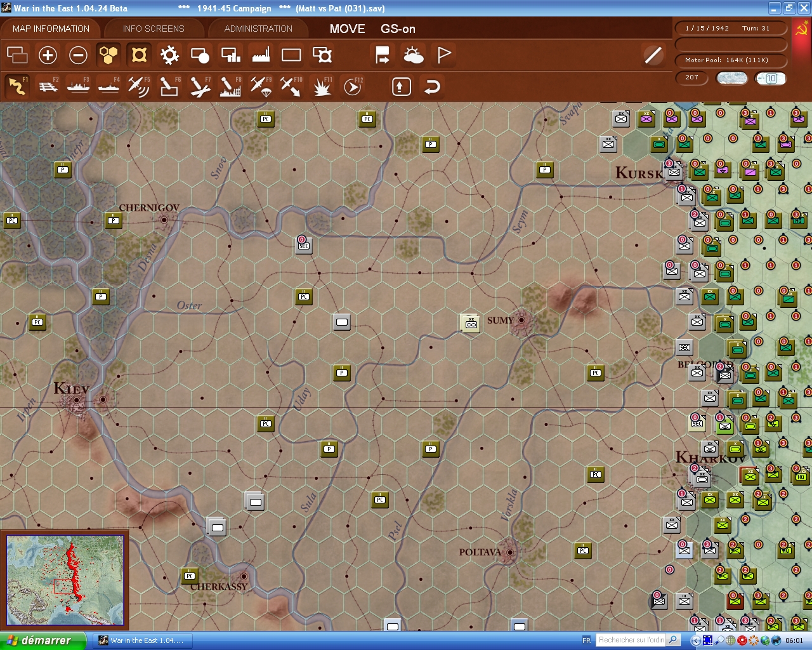Select the F11 explosion mode icon
The image size is (812, 650).
pos(322,86)
